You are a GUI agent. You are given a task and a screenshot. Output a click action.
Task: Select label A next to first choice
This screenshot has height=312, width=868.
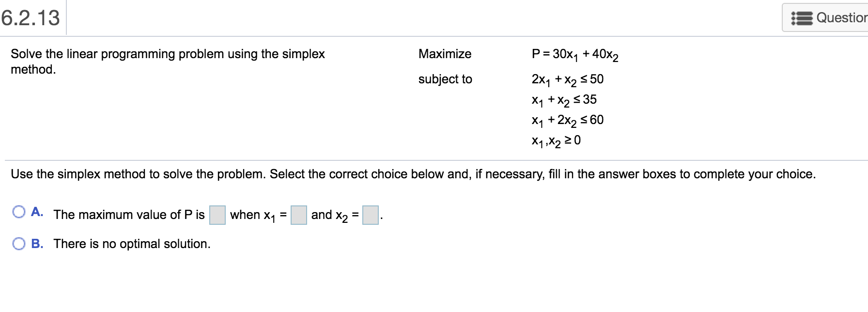(37, 211)
